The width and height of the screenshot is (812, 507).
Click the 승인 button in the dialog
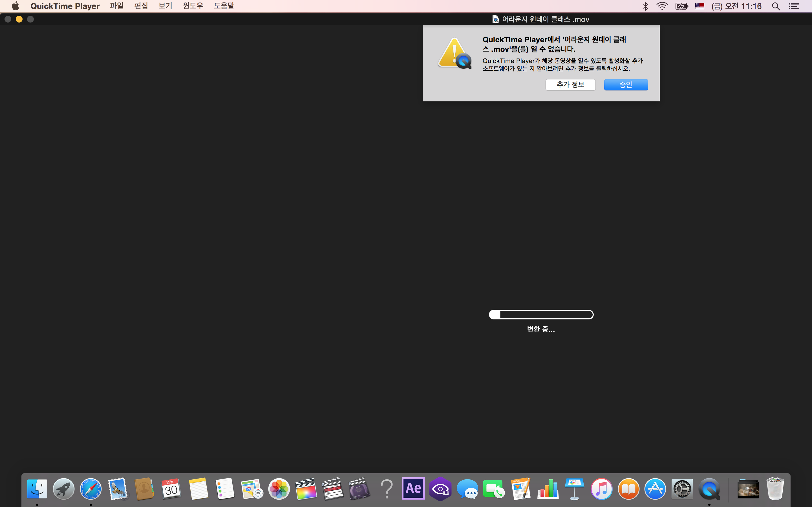click(x=626, y=84)
